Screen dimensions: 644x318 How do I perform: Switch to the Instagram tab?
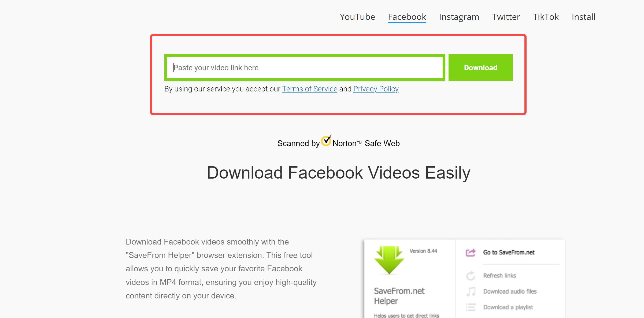459,17
